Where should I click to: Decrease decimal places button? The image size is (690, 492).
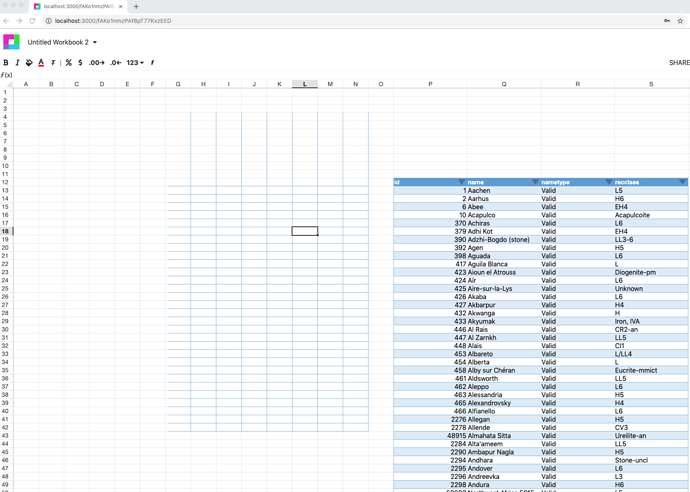(x=115, y=63)
